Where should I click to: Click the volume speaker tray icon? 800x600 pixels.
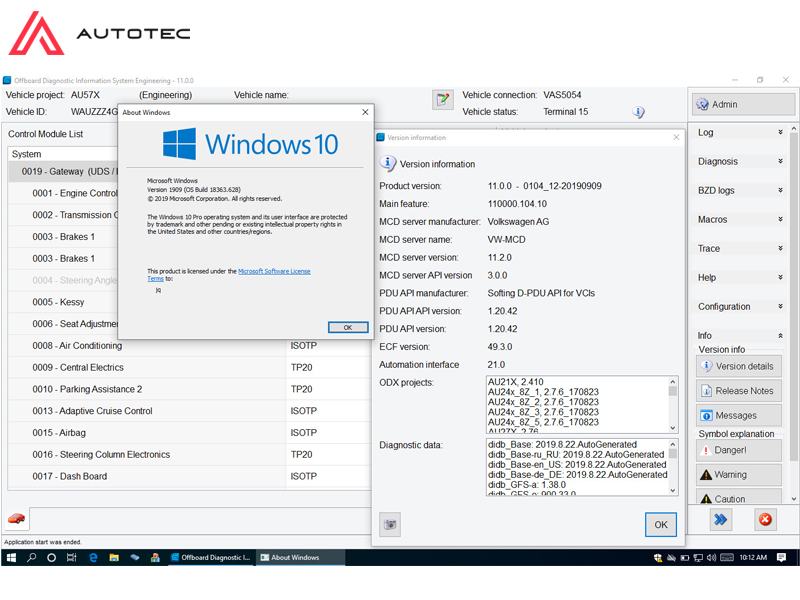(x=711, y=558)
